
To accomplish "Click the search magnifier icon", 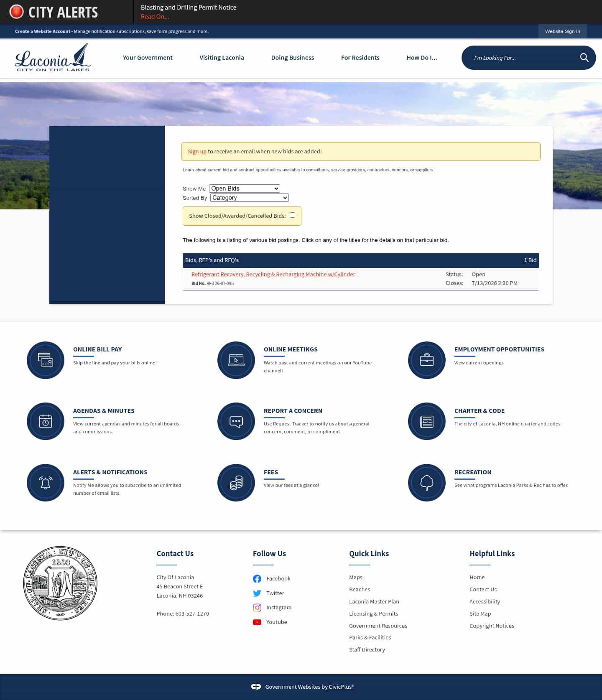I will pos(584,58).
